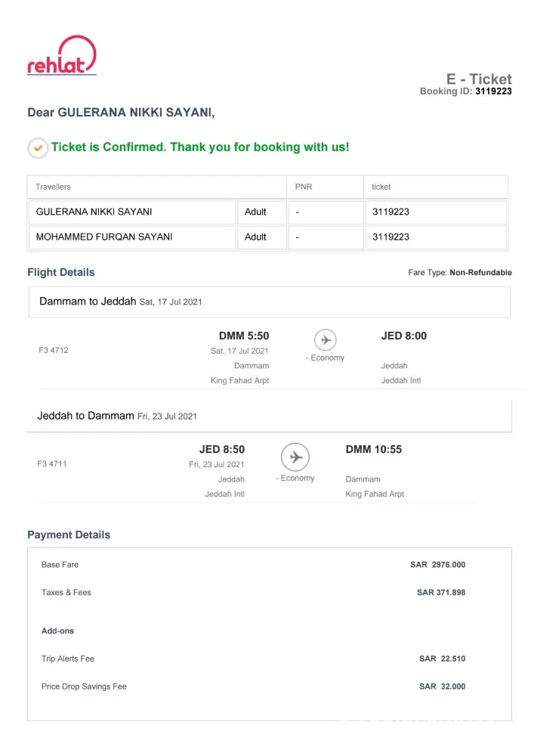Click flight number F3 4711
The image size is (534, 756).
pyautogui.click(x=51, y=463)
